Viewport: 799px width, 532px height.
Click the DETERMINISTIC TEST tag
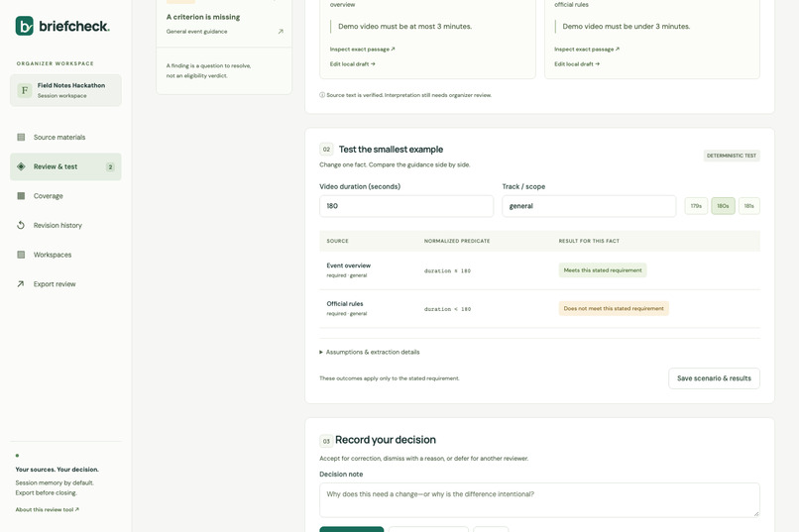pyautogui.click(x=732, y=156)
